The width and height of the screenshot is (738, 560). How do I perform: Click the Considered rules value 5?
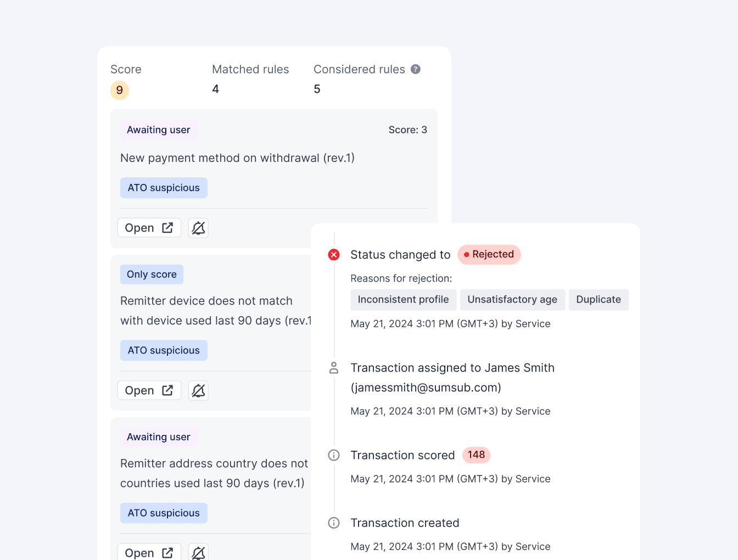(317, 89)
